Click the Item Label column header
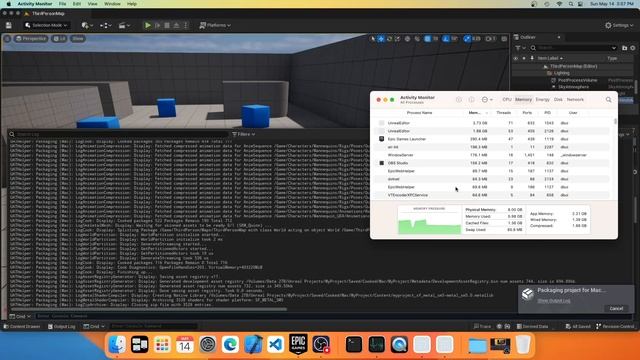Viewport: 640px width, 360px height. pos(550,58)
